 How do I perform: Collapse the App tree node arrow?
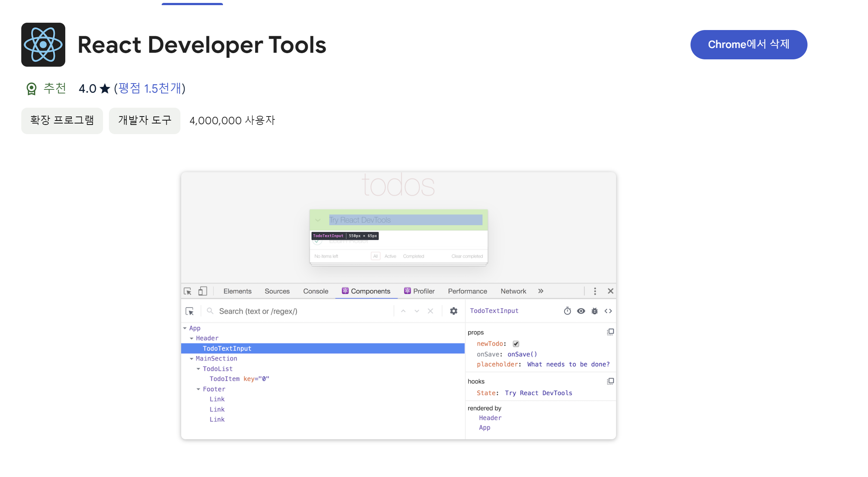click(185, 328)
